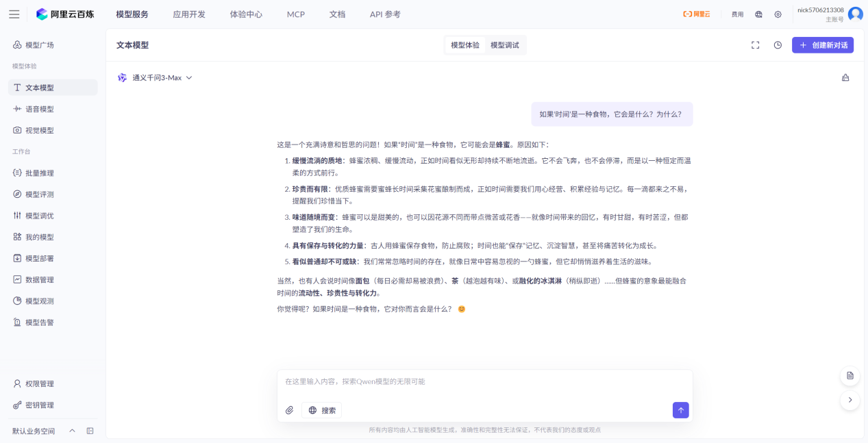The image size is (868, 443).
Task: Click the 模型广场 sidebar icon
Action: pyautogui.click(x=17, y=45)
